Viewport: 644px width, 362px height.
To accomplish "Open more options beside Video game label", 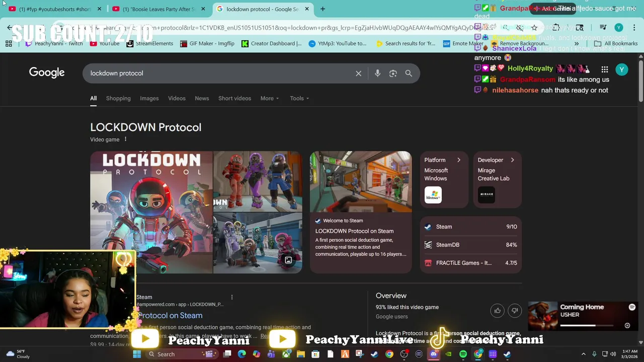I will 125,139.
